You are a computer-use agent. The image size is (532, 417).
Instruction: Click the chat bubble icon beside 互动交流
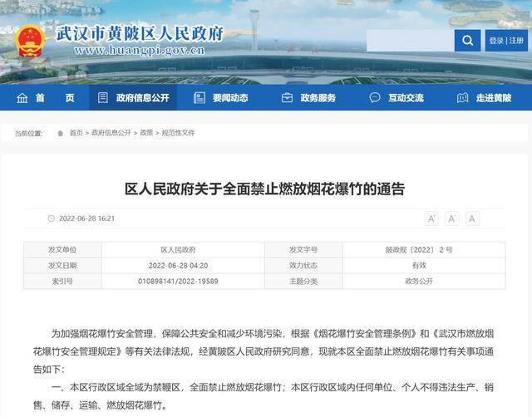click(375, 98)
